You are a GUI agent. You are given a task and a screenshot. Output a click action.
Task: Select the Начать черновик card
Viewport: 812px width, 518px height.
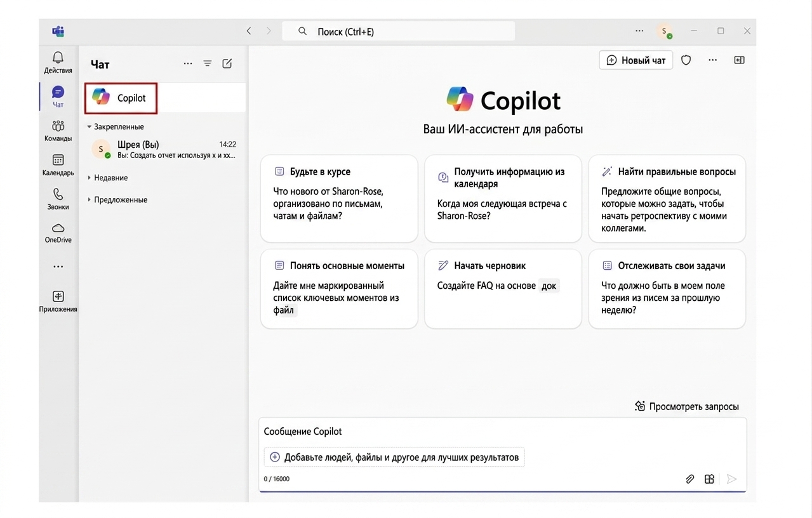coord(503,289)
